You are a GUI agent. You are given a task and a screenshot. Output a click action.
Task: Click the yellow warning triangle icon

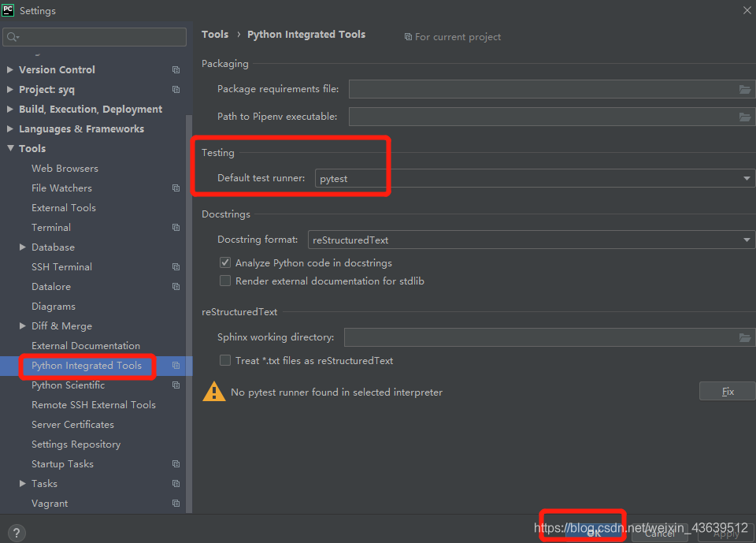(x=214, y=392)
